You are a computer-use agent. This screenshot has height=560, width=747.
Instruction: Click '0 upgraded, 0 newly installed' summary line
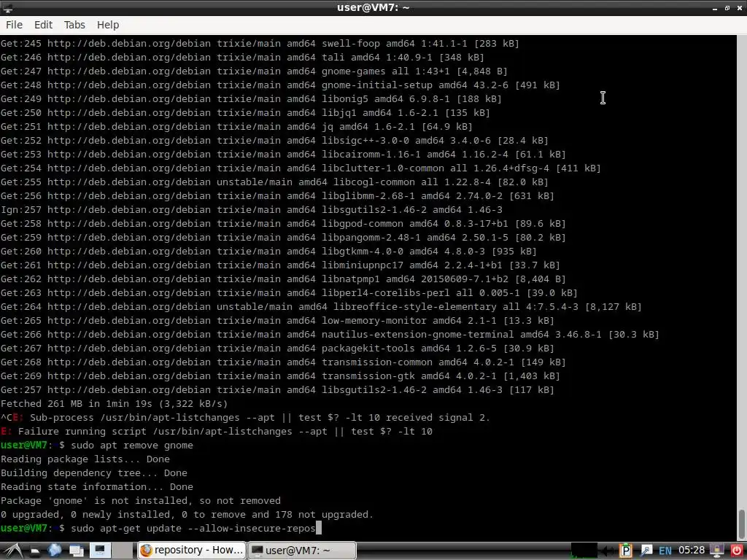(187, 515)
